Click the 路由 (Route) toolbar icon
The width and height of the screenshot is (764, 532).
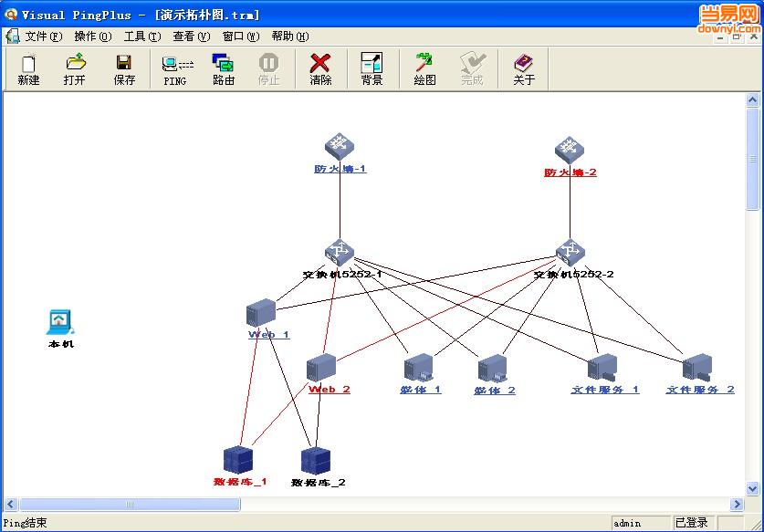coord(223,69)
